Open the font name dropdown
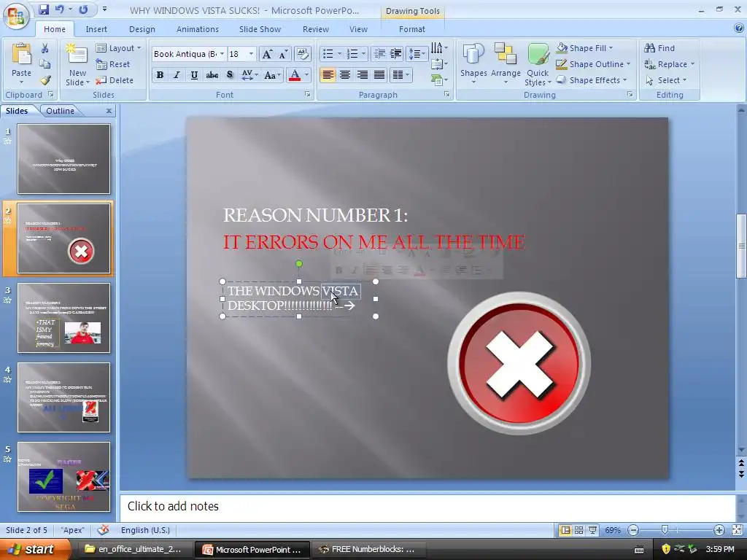Viewport: 747px width, 560px height. tap(222, 54)
